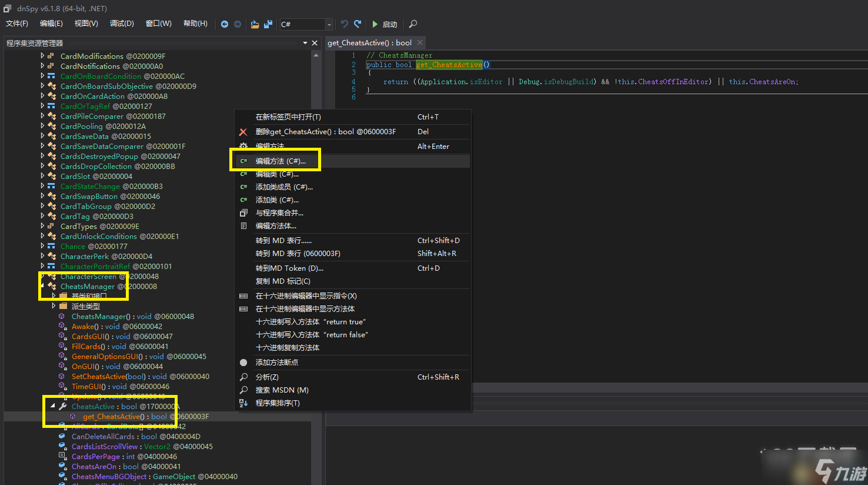Image resolution: width=868 pixels, height=485 pixels.
Task: Click the 程序集排序(T) sort icon
Action: 243,403
